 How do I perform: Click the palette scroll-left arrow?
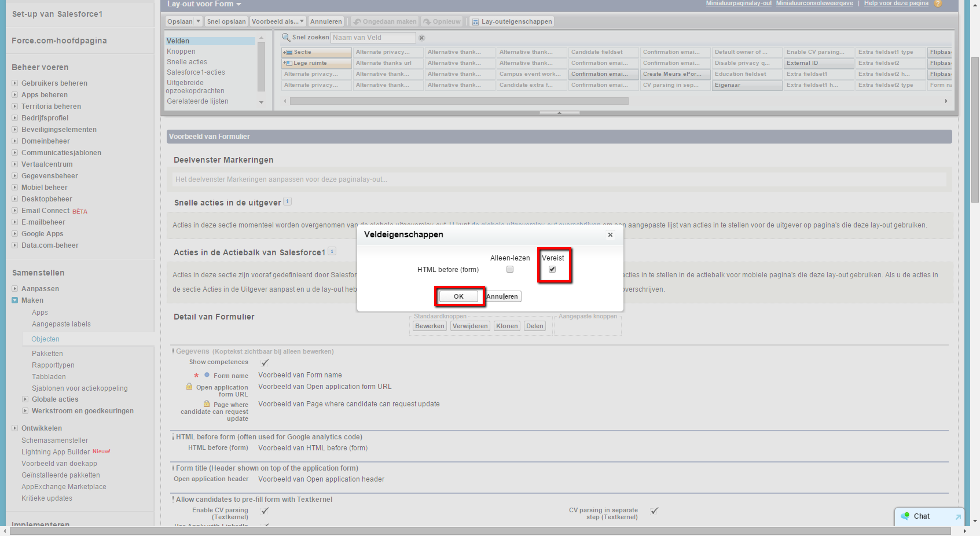coord(285,101)
